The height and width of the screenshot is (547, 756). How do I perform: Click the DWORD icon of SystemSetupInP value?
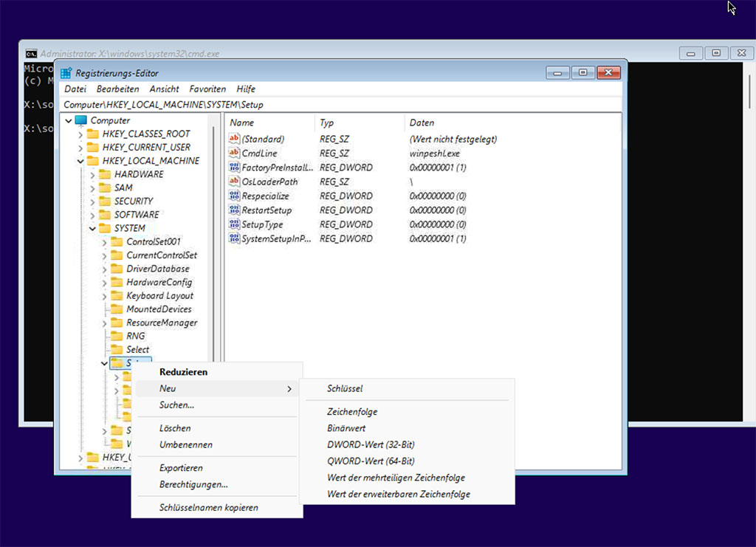coord(234,238)
